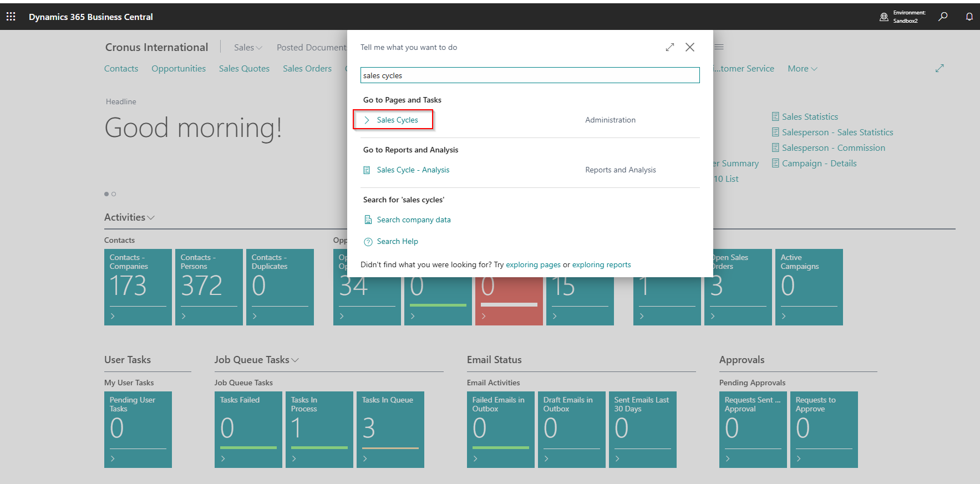980x484 pixels.
Task: Open the Sales Quotes navigation link
Action: pos(244,69)
